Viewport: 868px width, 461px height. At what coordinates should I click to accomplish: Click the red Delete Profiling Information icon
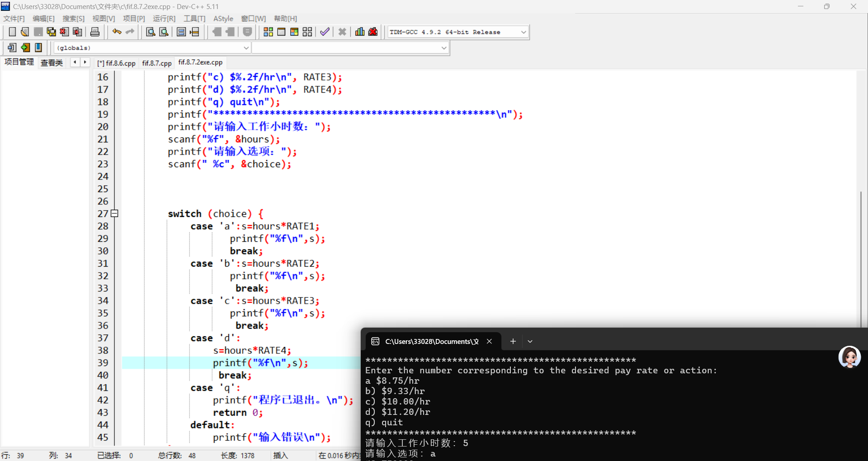point(373,32)
